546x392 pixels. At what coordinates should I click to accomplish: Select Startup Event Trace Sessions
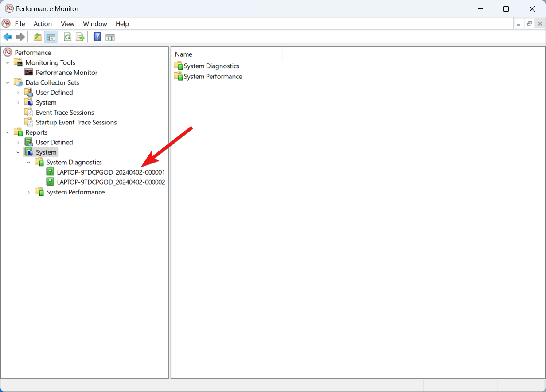76,123
